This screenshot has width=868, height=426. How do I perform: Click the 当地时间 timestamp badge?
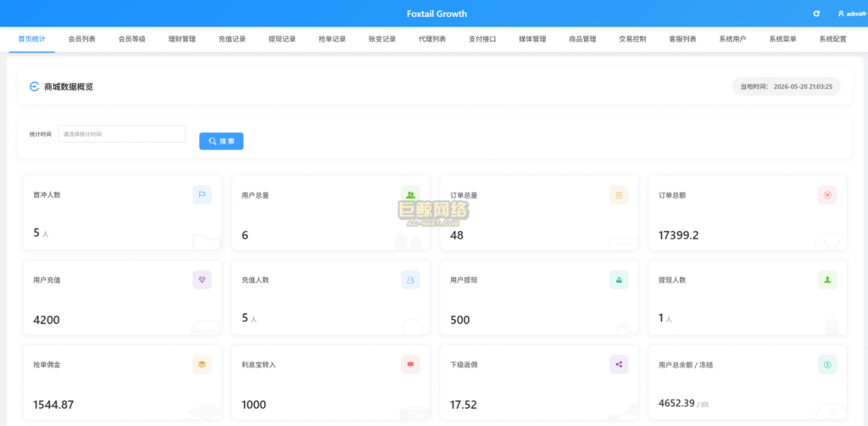point(786,87)
